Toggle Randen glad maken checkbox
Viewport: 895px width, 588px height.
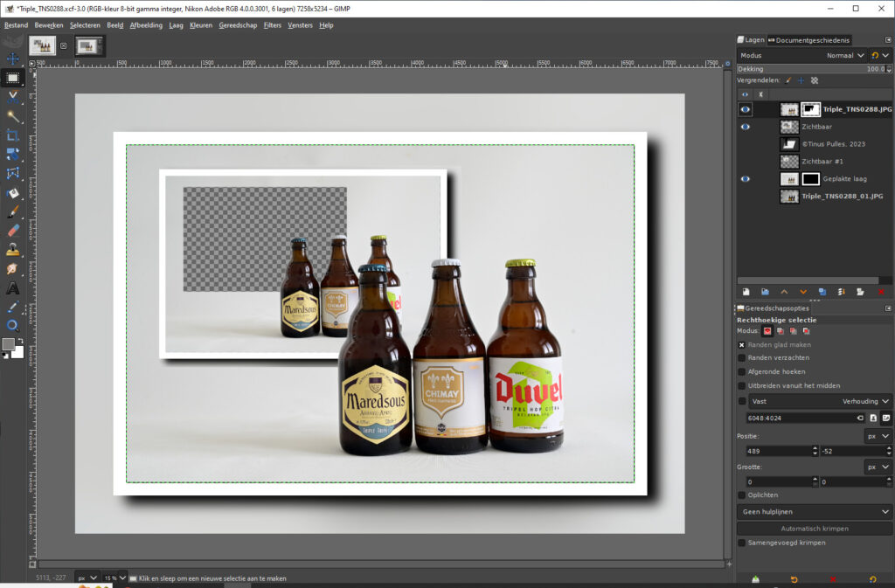pos(741,345)
